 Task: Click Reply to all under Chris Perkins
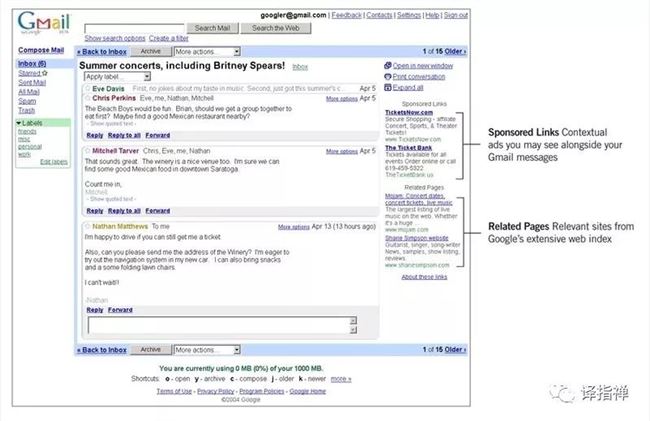click(x=124, y=135)
